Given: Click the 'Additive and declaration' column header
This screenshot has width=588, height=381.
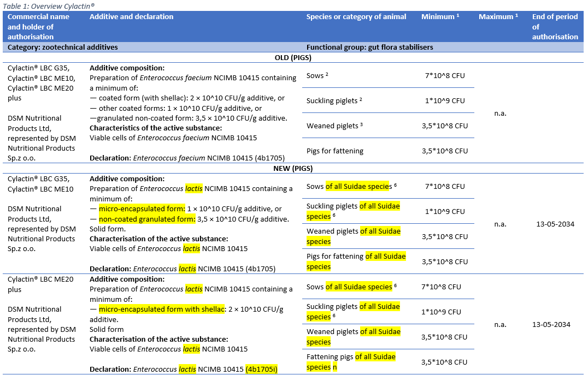Looking at the screenshot, I should 131,17.
